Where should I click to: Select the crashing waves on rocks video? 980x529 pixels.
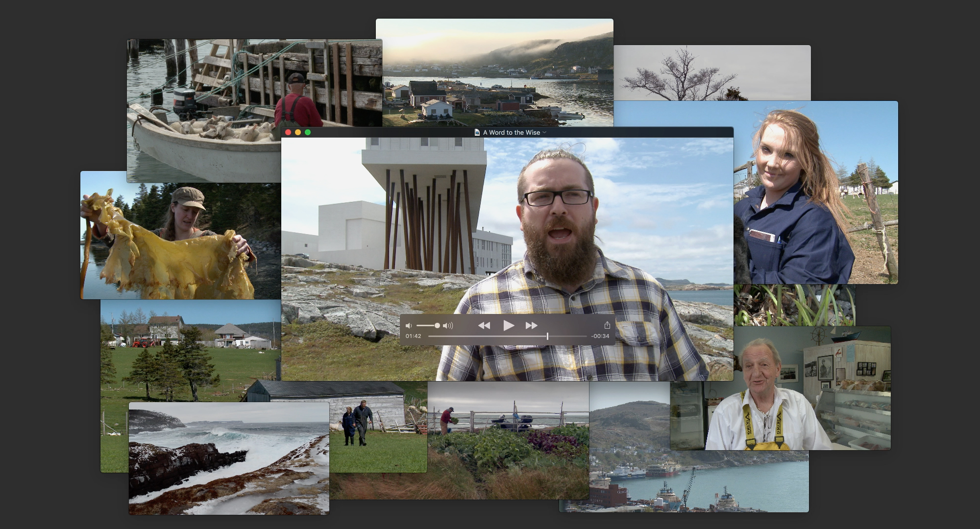pos(229,458)
